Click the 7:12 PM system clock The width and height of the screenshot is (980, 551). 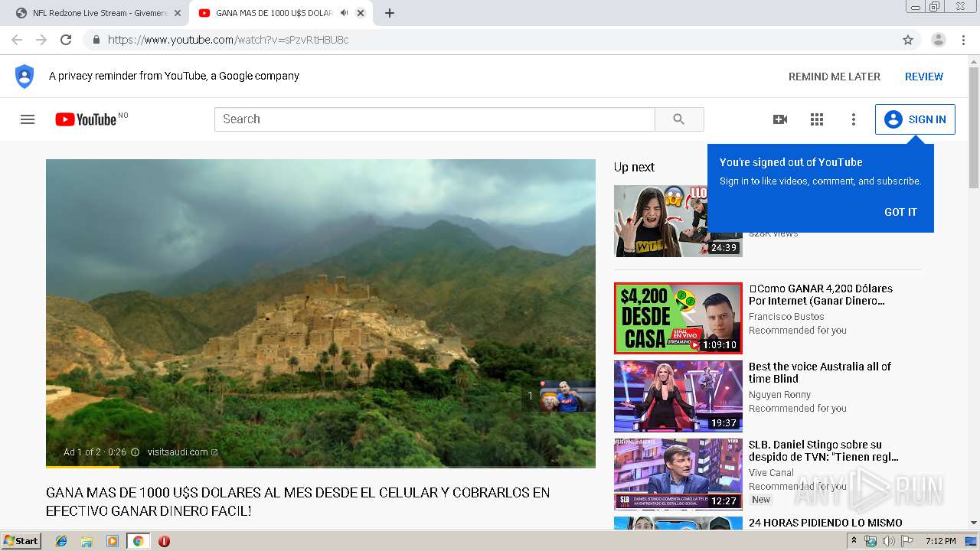coord(940,541)
